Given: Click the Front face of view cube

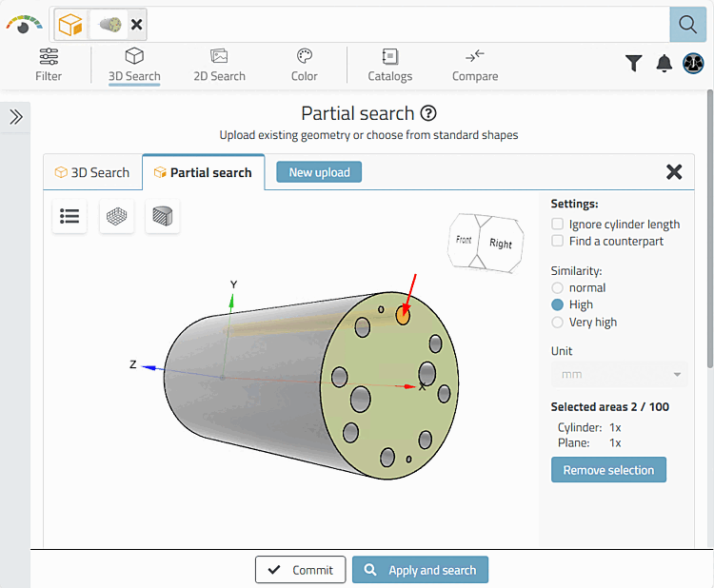Looking at the screenshot, I should pos(464,240).
